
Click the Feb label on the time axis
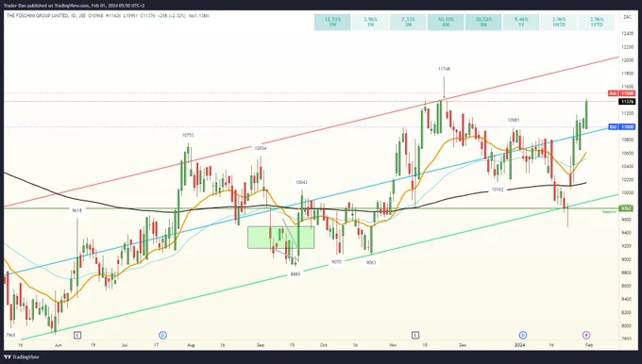point(589,345)
